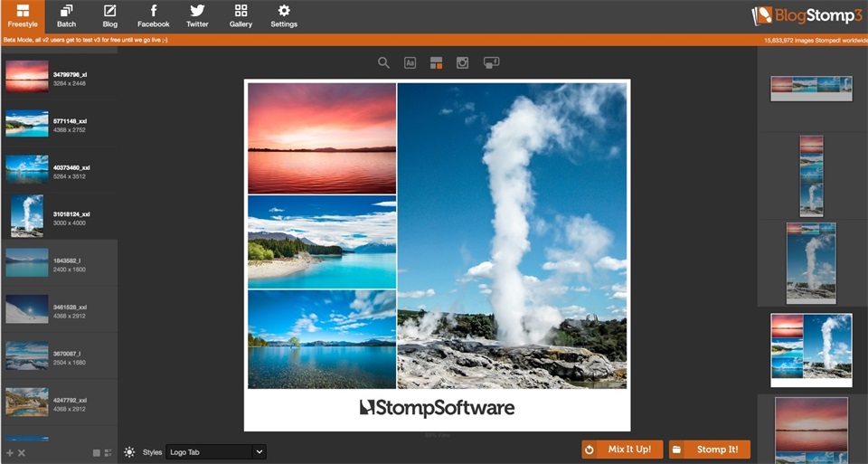Viewport: 868px width, 464px height.
Task: Click the red sunset photo in the canvas
Action: click(x=322, y=138)
